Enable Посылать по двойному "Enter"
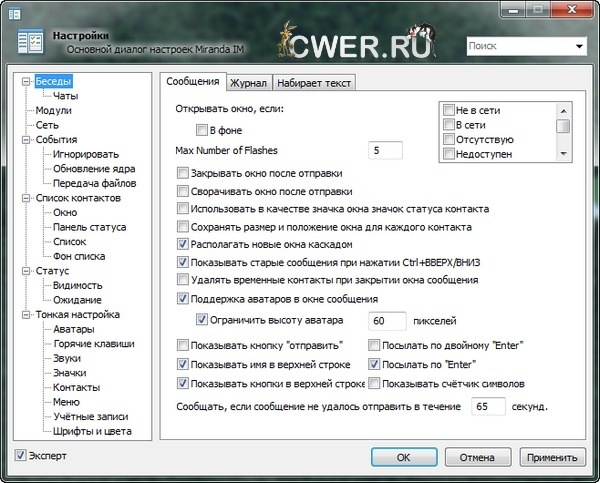Image resolution: width=600 pixels, height=483 pixels. coord(374,345)
